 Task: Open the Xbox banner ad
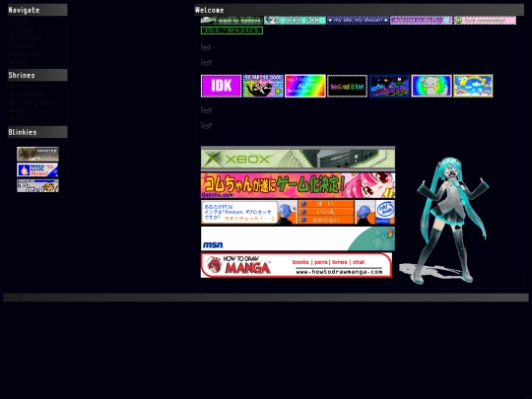point(298,159)
